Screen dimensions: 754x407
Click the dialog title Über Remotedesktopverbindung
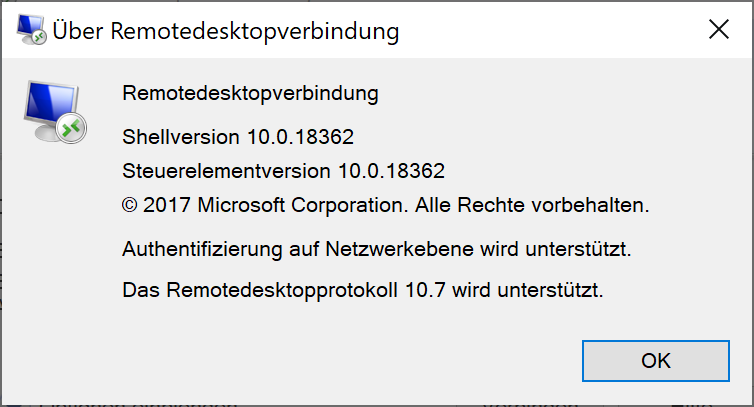click(226, 31)
